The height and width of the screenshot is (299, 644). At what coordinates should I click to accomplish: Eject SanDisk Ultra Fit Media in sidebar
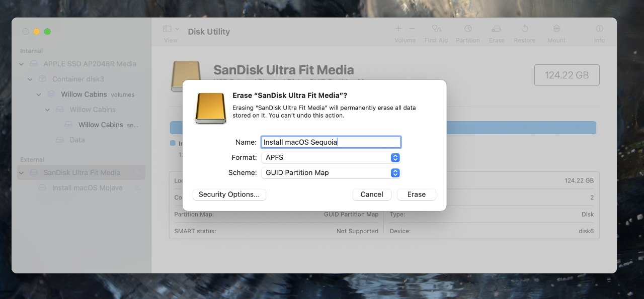[x=137, y=172]
